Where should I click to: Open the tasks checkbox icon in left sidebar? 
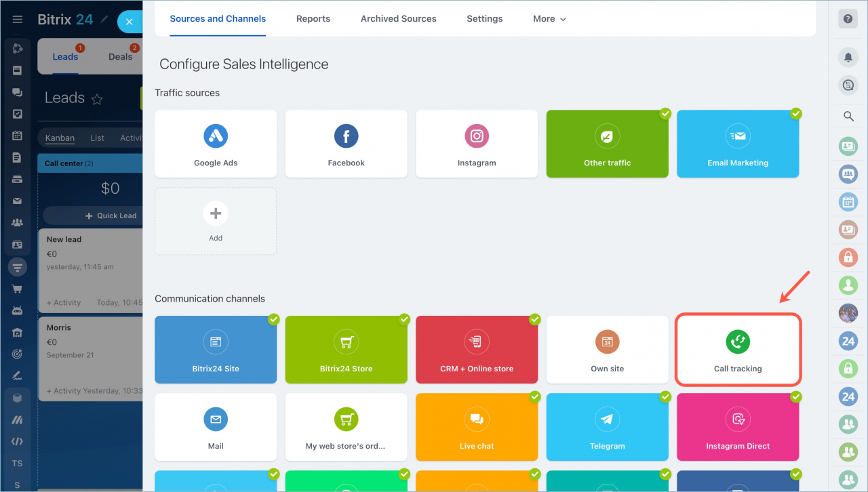point(18,114)
